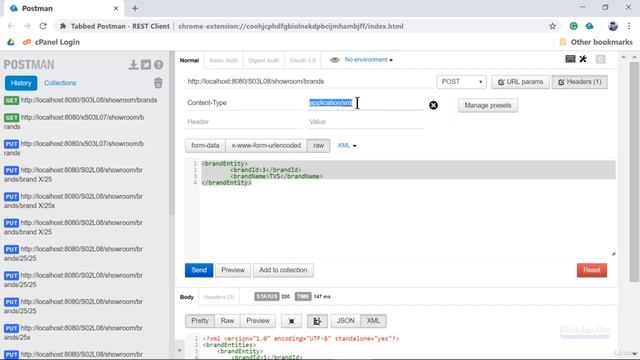640x360 pixels.
Task: Switch response view to Pretty
Action: (200, 321)
